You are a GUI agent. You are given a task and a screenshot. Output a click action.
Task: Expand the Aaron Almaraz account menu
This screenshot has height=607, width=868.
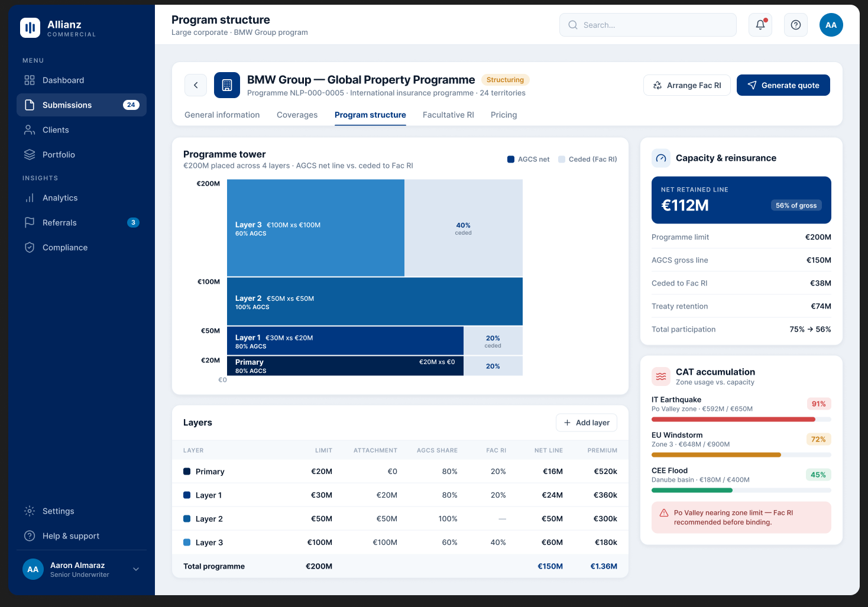[x=136, y=569]
